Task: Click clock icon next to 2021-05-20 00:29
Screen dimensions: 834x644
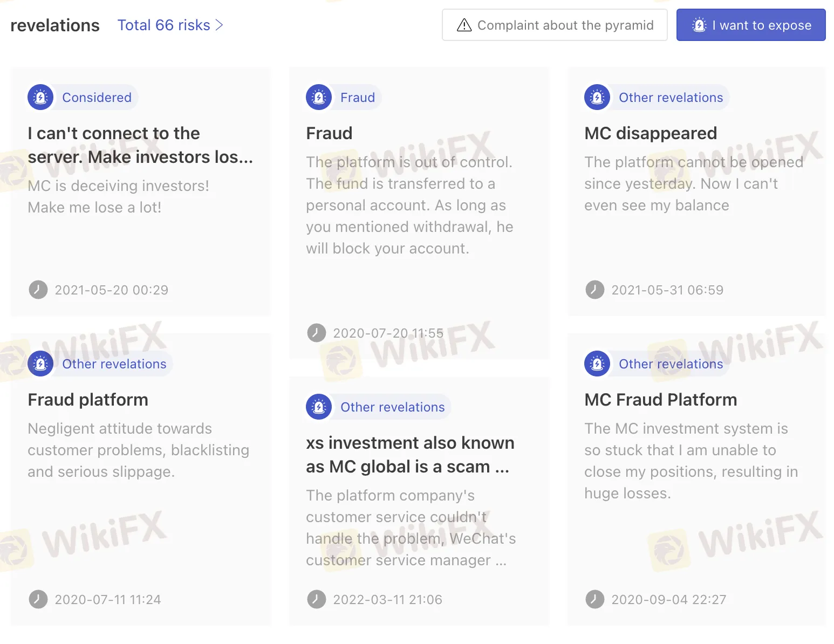Action: (38, 290)
